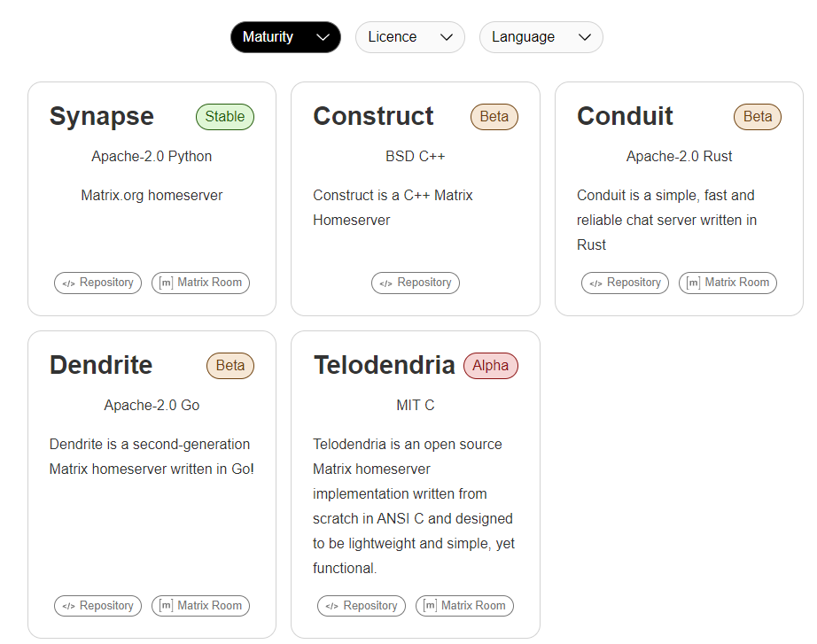Select the Synapse card title
Viewport: 817px width, 644px height.
click(102, 117)
